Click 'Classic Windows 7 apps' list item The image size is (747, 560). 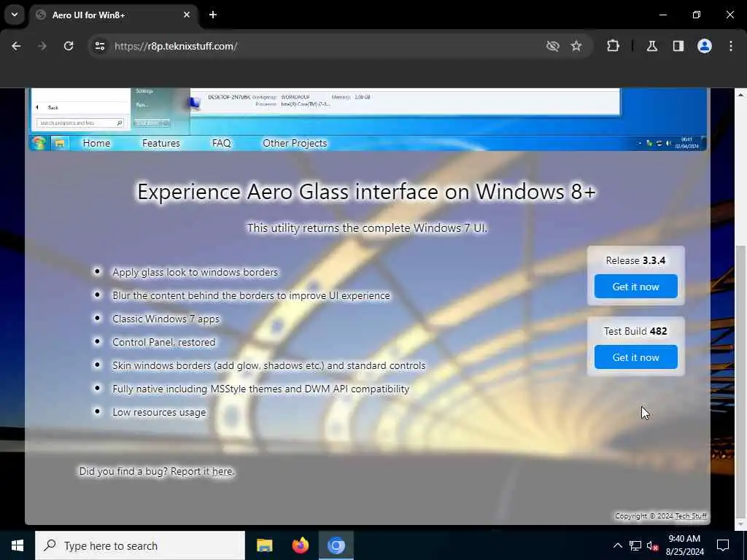coord(166,319)
